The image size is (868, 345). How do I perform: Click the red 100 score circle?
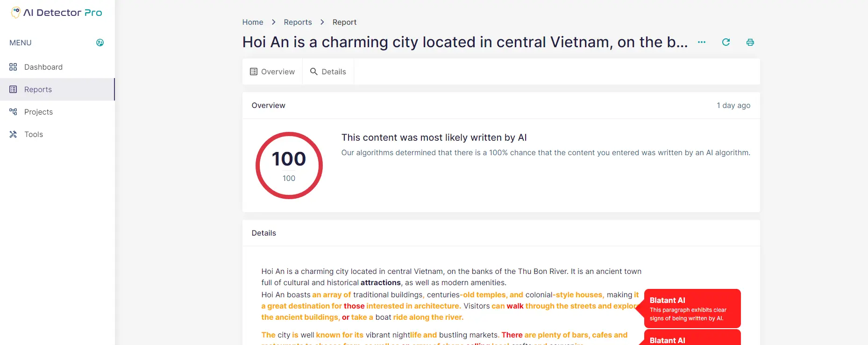click(289, 165)
